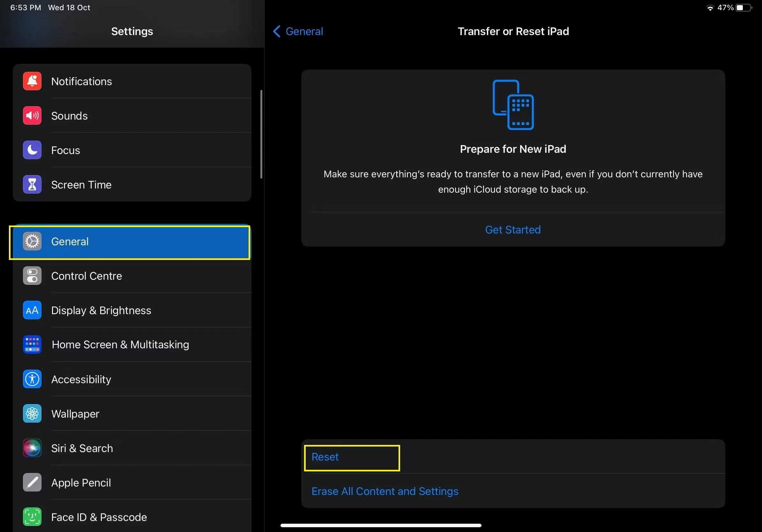Open the Apple Pencil label

pyautogui.click(x=81, y=483)
